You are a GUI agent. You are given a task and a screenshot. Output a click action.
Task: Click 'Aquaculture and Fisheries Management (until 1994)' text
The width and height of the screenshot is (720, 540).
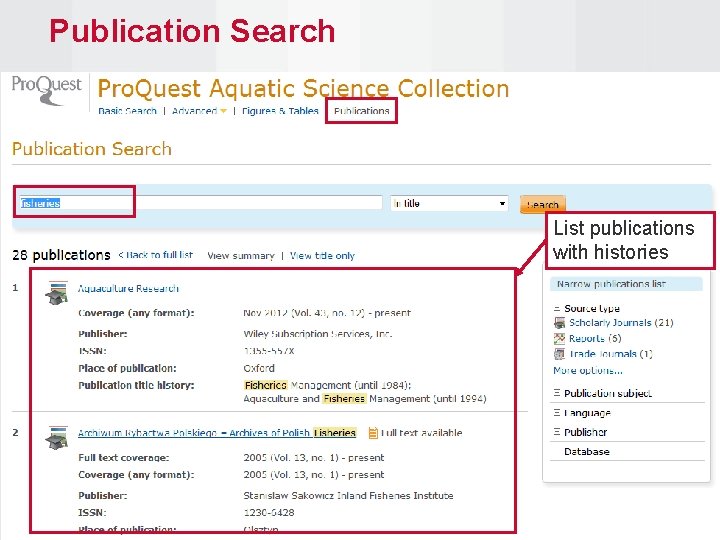tap(365, 399)
